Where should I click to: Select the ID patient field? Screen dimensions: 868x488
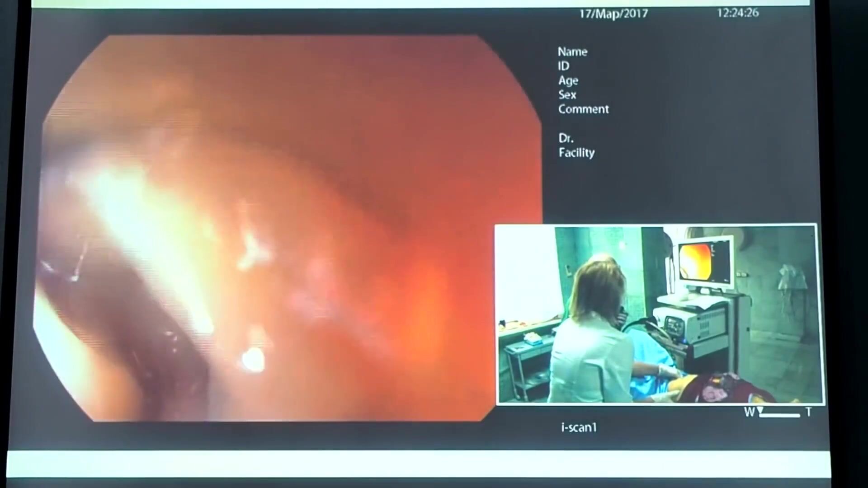point(563,66)
